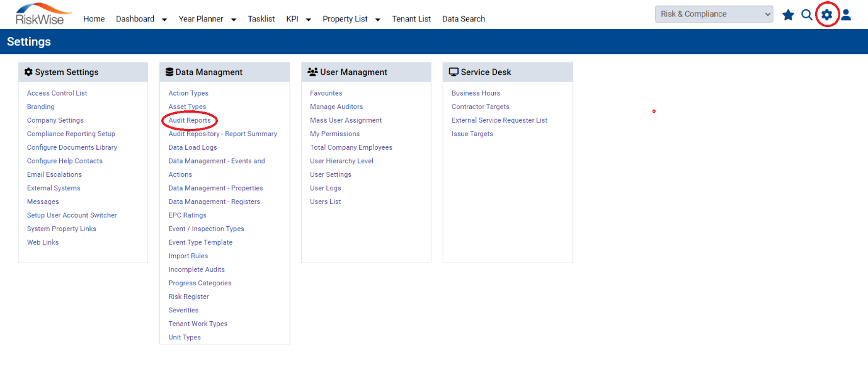Viewport: 868px width, 379px height.
Task: Open Action Types link
Action: 188,93
